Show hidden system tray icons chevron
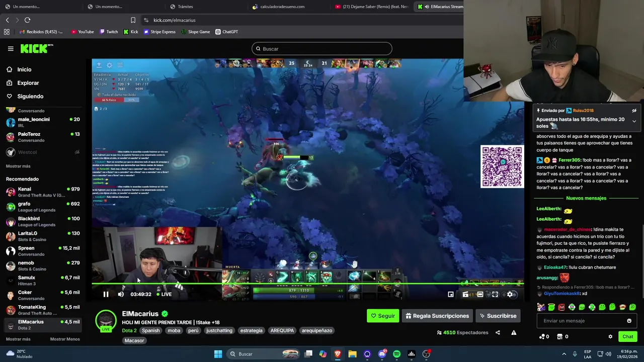644x362 pixels. pos(563,354)
